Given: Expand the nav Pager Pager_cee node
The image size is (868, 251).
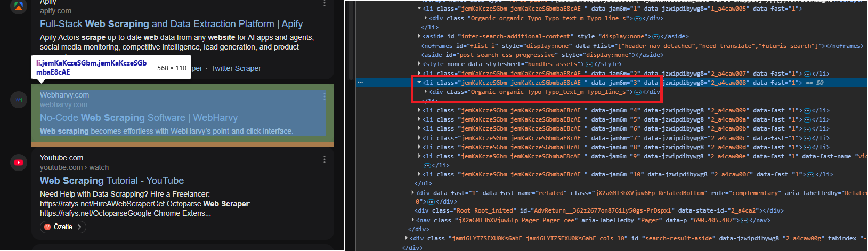Looking at the screenshot, I should point(413,220).
